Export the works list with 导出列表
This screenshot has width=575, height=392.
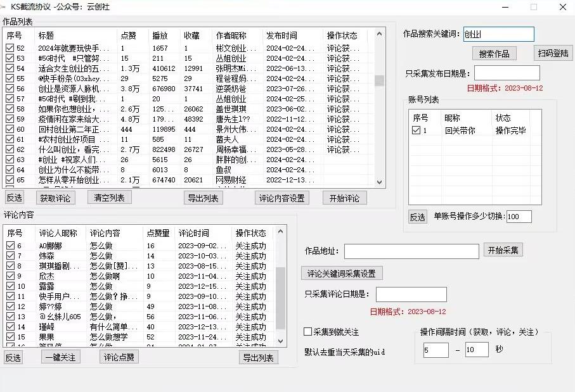[203, 198]
